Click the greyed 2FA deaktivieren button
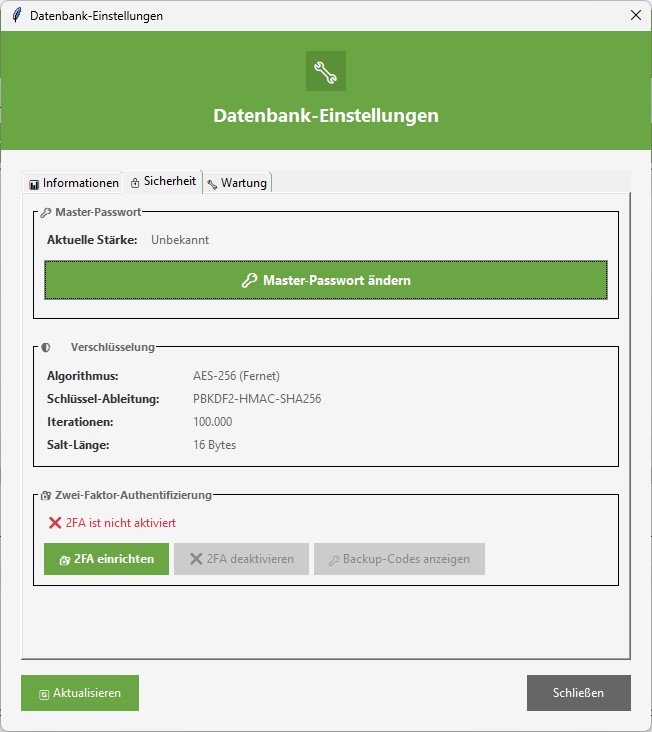Viewport: 652px width, 732px height. 241,559
